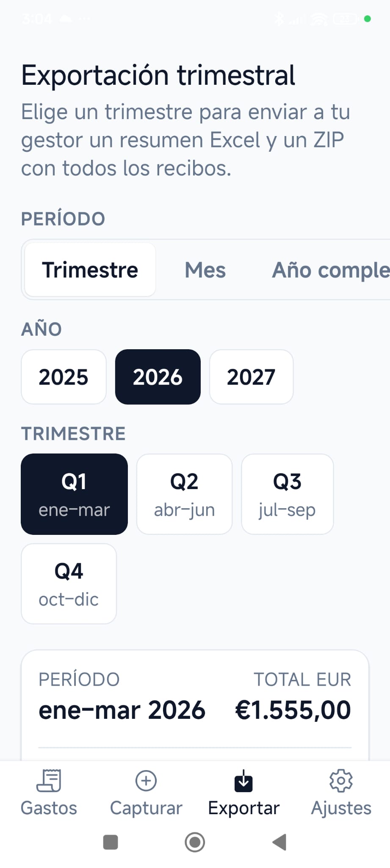Open Ajustes gear icon
This screenshot has height=868, width=390.
click(341, 781)
